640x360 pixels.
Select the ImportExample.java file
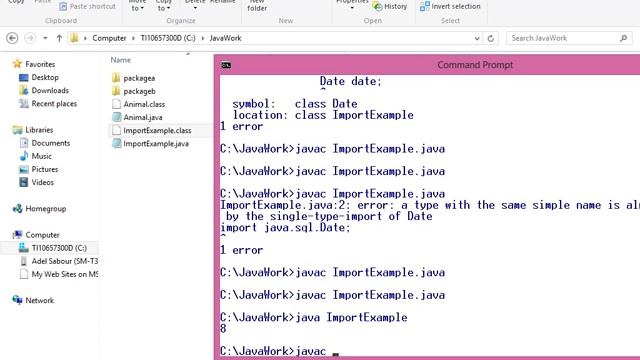tap(156, 144)
